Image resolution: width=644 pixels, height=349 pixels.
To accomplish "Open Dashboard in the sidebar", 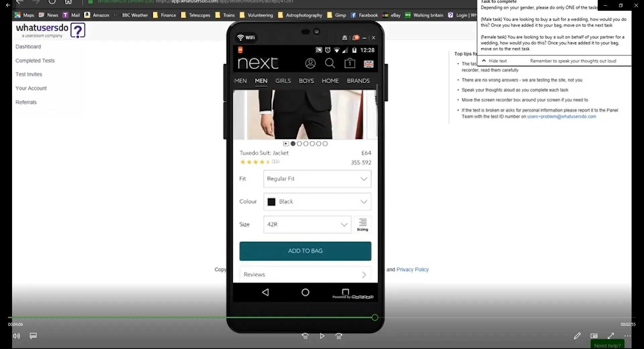I will pos(28,47).
